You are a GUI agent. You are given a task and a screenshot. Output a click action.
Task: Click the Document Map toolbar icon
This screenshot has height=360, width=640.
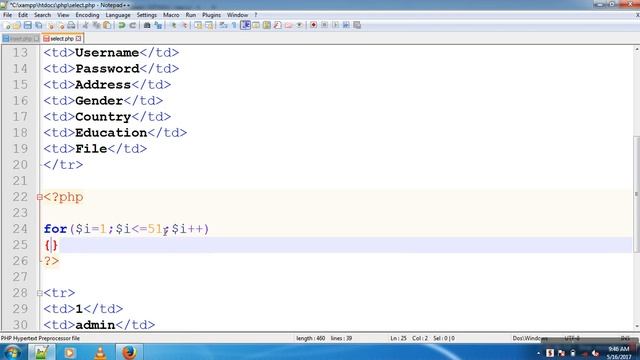267,25
